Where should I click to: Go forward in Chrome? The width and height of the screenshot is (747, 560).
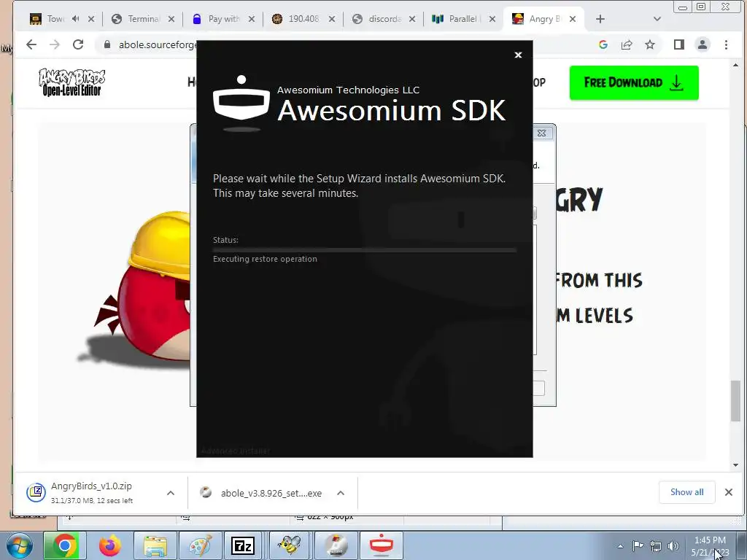(55, 44)
